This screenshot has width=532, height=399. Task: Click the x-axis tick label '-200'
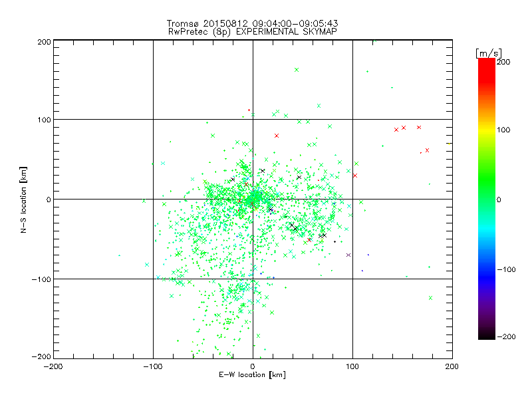(x=53, y=366)
